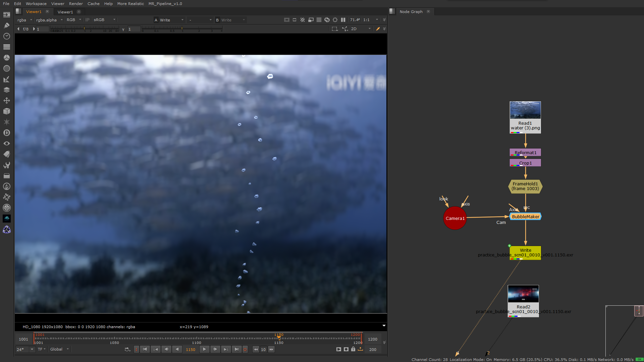Image resolution: width=644 pixels, height=362 pixels.
Task: Toggle the viewer lock padlock icon
Action: click(353, 349)
